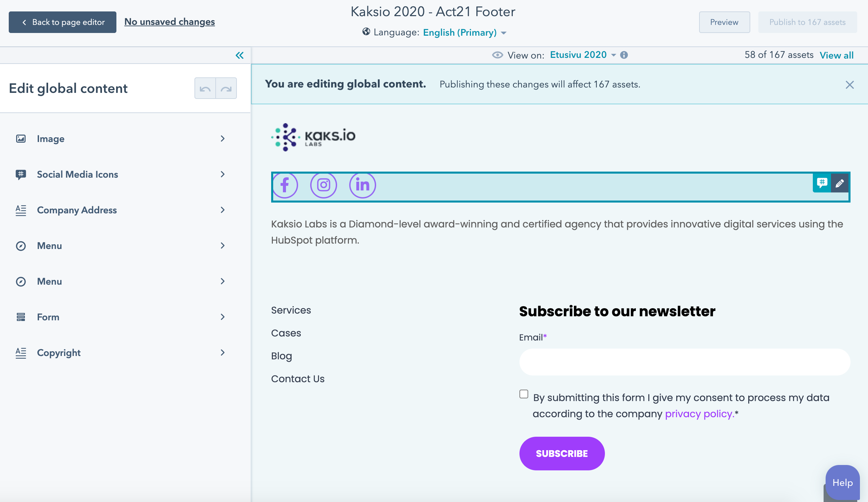
Task: Toggle the consent checkbox for privacy policy
Action: pyautogui.click(x=524, y=393)
